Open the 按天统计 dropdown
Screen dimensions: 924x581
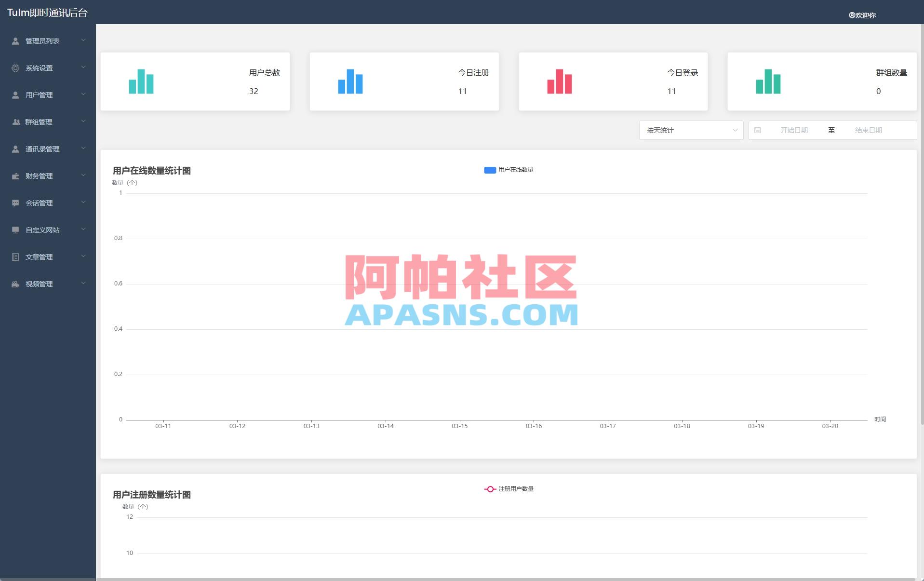[x=691, y=130]
